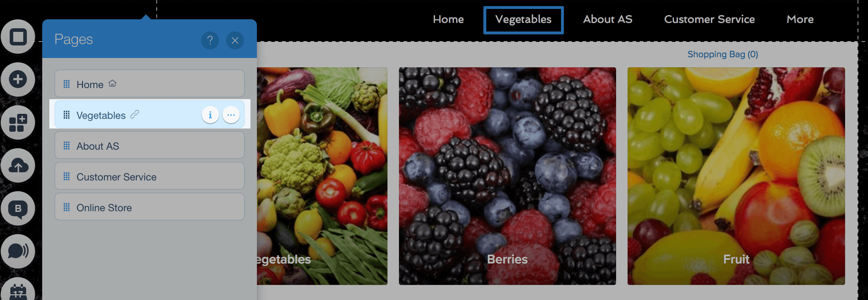Screen dimensions: 868x300
Task: Open Vegetables page more options menu
Action: tap(231, 115)
